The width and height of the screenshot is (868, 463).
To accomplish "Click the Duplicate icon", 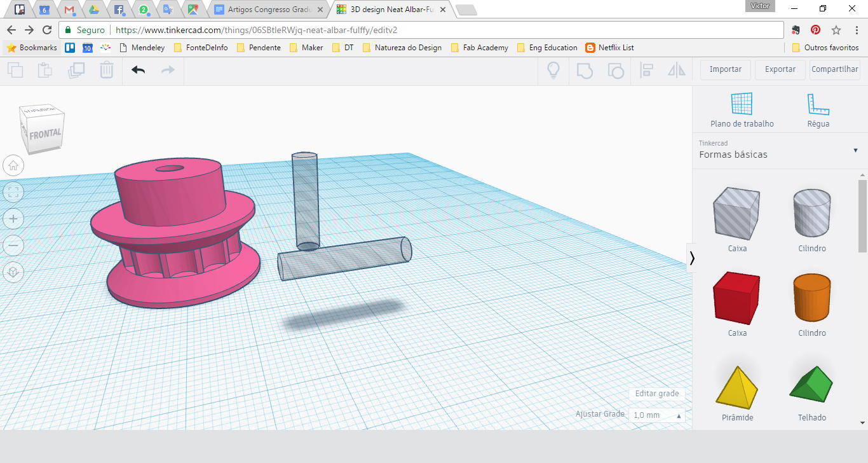I will (x=76, y=70).
